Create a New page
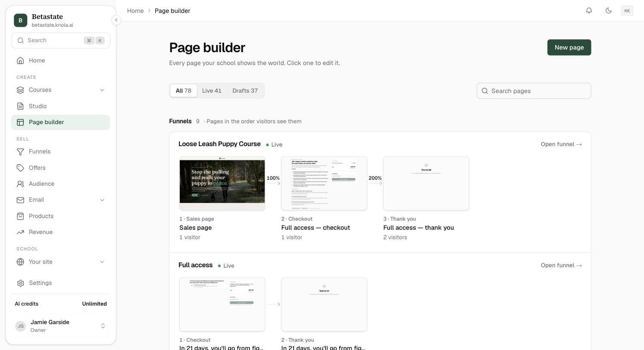This screenshot has width=644, height=350. point(569,47)
